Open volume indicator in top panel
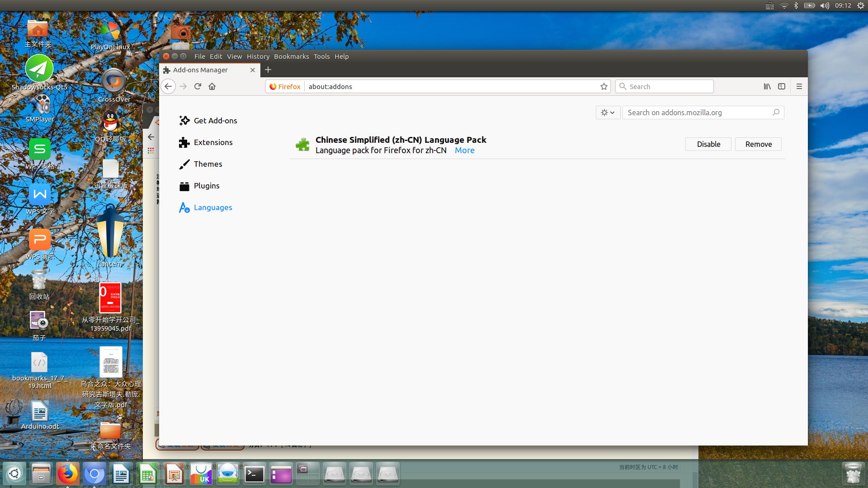 pyautogui.click(x=825, y=5)
